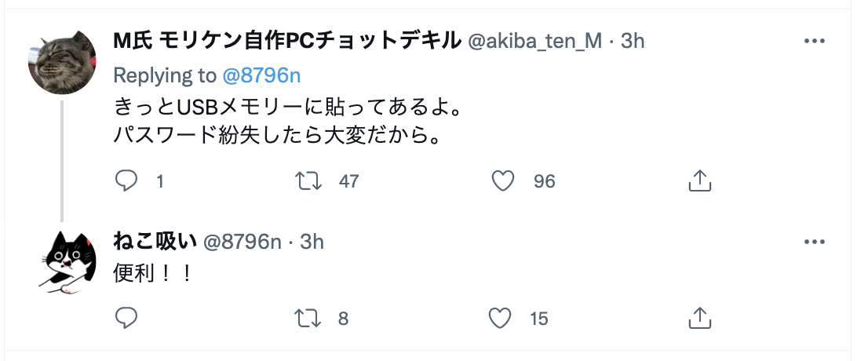
Task: Open the tabby cat profile avatar
Action: (62, 62)
